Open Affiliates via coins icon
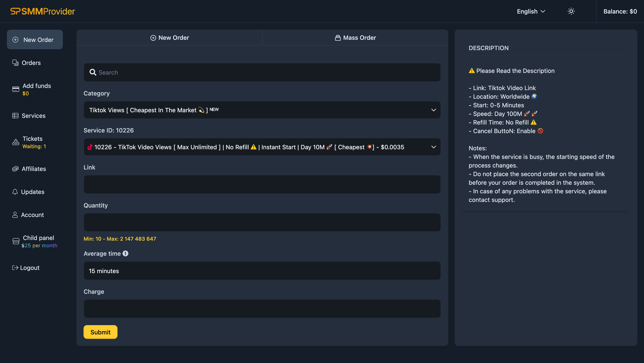 15,169
